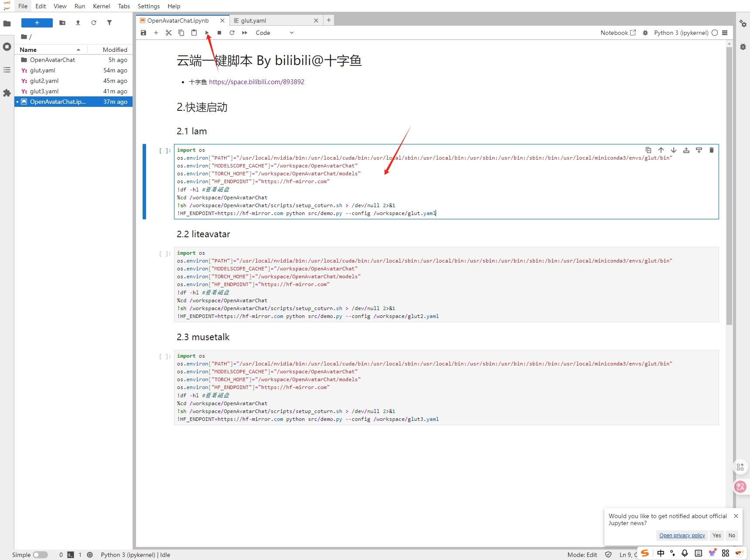Open the table of contents sidebar

(7, 70)
